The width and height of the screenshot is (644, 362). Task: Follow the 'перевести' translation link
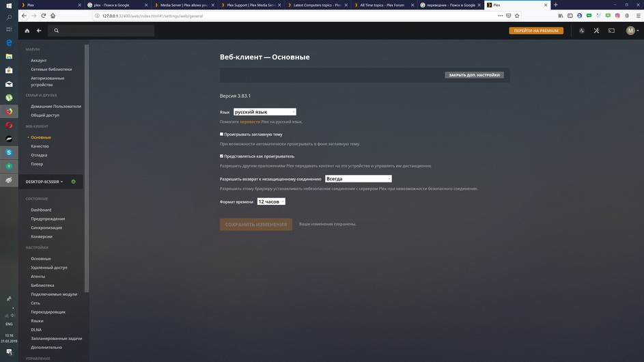point(250,122)
